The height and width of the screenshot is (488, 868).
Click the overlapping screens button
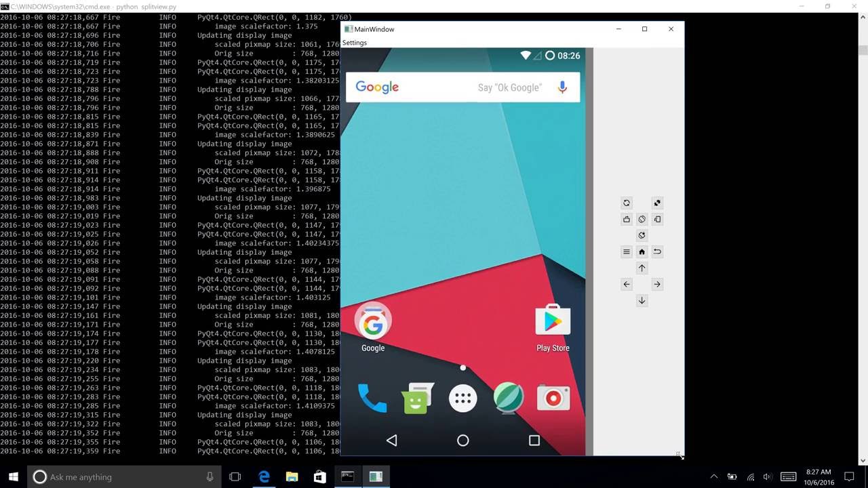pos(657,219)
